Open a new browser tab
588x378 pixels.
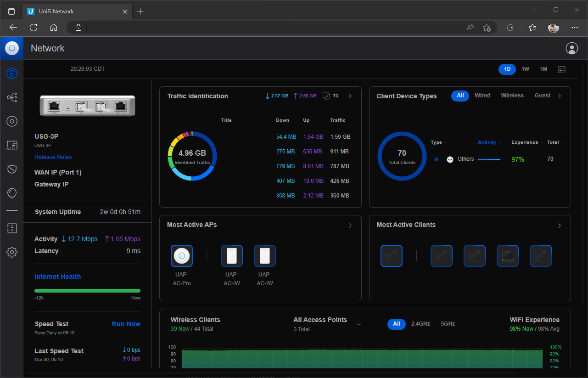(x=140, y=11)
